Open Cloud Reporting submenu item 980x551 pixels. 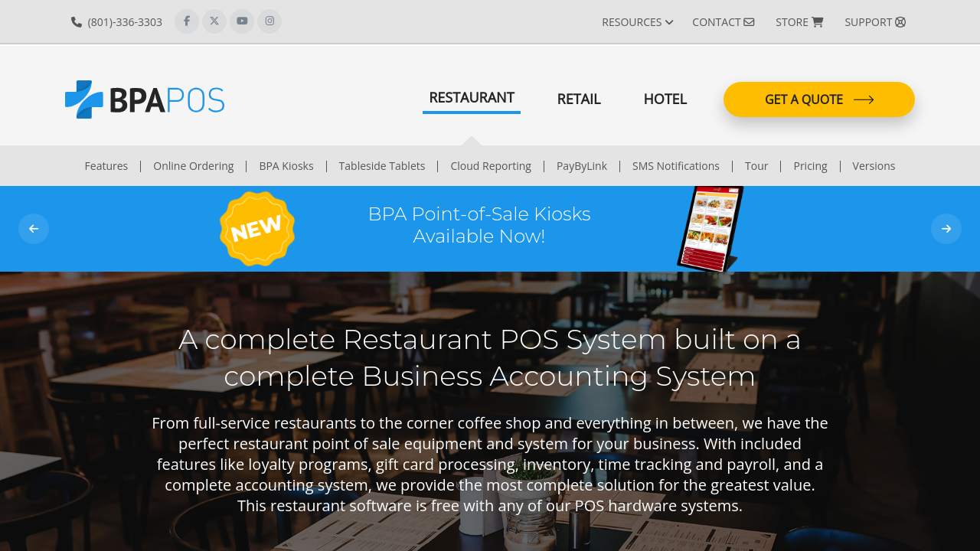click(x=491, y=166)
